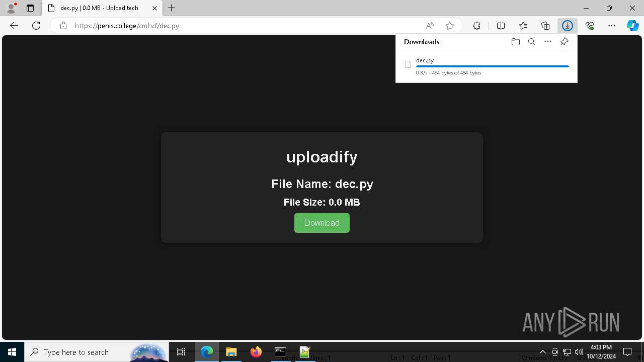Open the tab actions menu icon
Screen dimensions: 644x362
coord(30,8)
